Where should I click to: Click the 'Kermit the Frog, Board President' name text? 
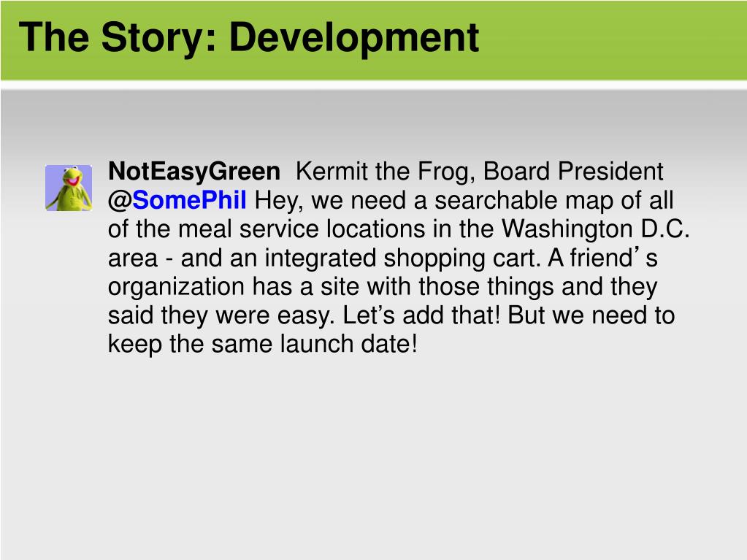[479, 171]
